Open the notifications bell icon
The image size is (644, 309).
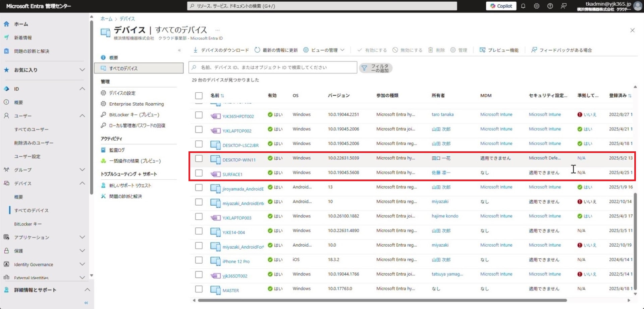pyautogui.click(x=523, y=6)
